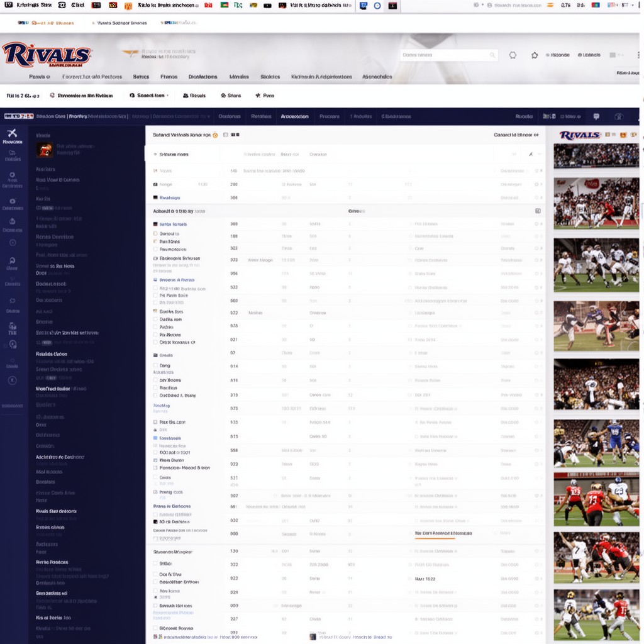Click the small grid-view icon beside the panel title

[235, 135]
